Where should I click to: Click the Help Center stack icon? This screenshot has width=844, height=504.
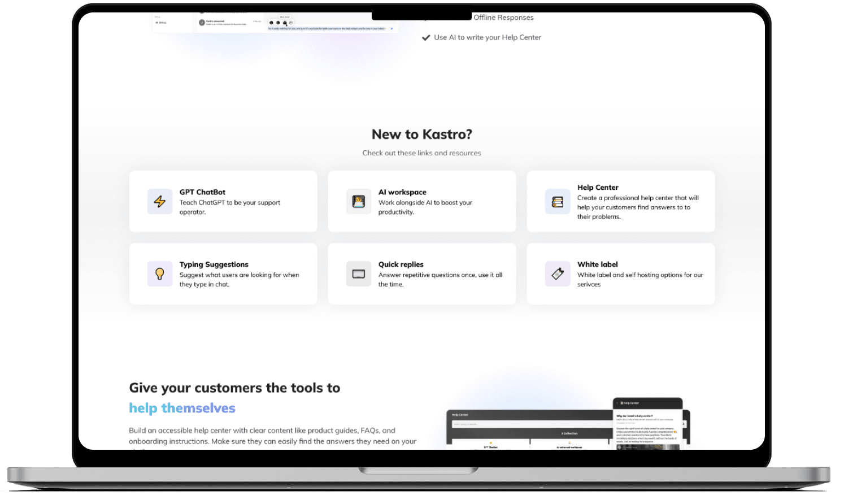click(558, 202)
